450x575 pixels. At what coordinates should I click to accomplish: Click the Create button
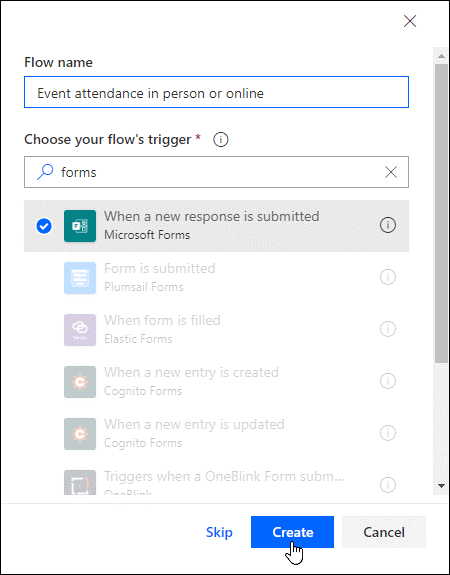point(292,532)
